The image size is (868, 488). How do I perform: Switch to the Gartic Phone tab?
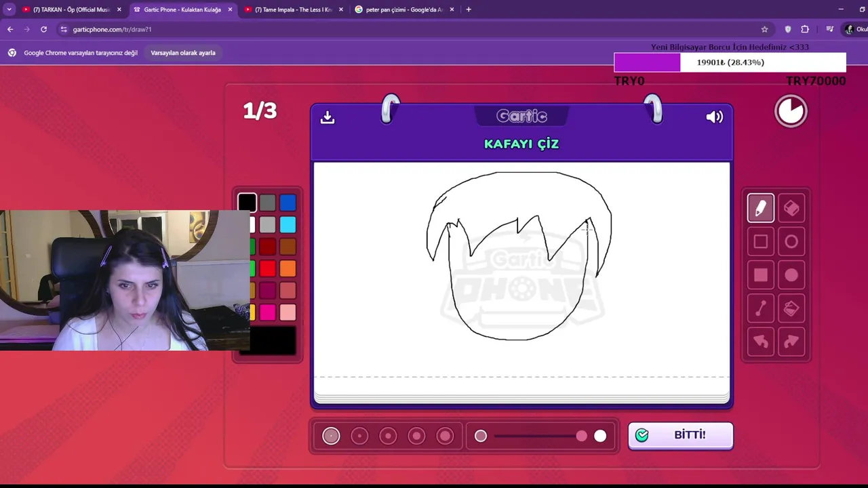pyautogui.click(x=182, y=9)
